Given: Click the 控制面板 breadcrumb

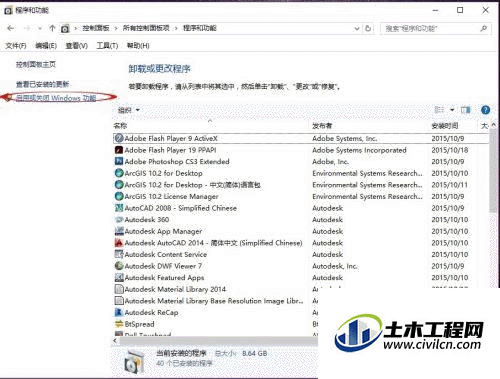Looking at the screenshot, I should [x=96, y=28].
